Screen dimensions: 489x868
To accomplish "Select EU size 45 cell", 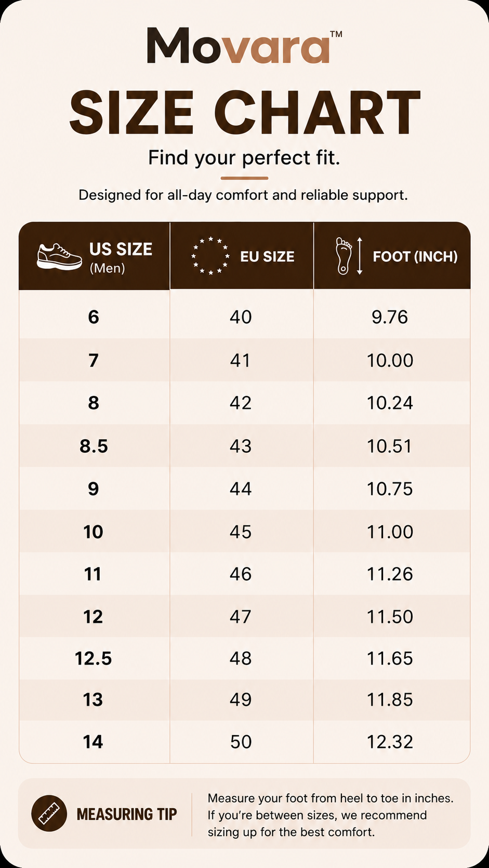I will click(x=241, y=532).
